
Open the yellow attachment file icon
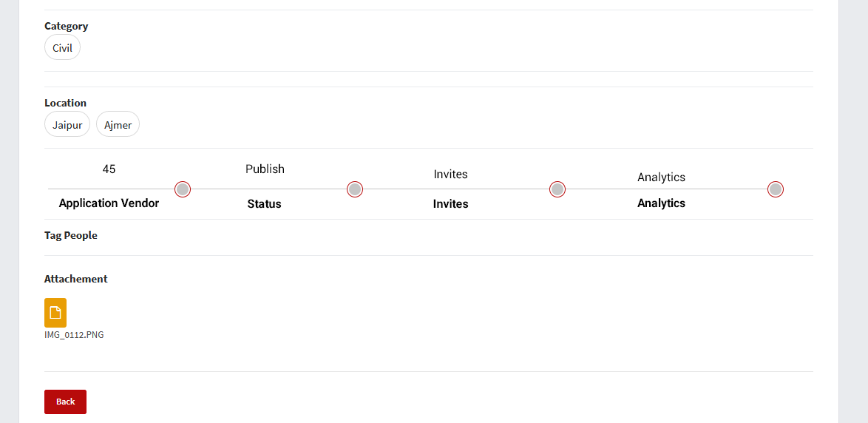(x=55, y=313)
